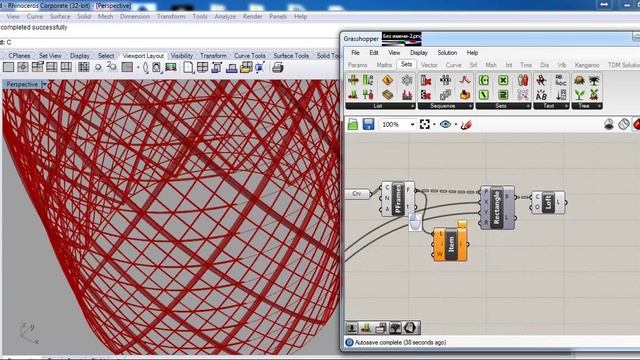Click the tree icon in bottom canvas toolbar

click(x=395, y=328)
